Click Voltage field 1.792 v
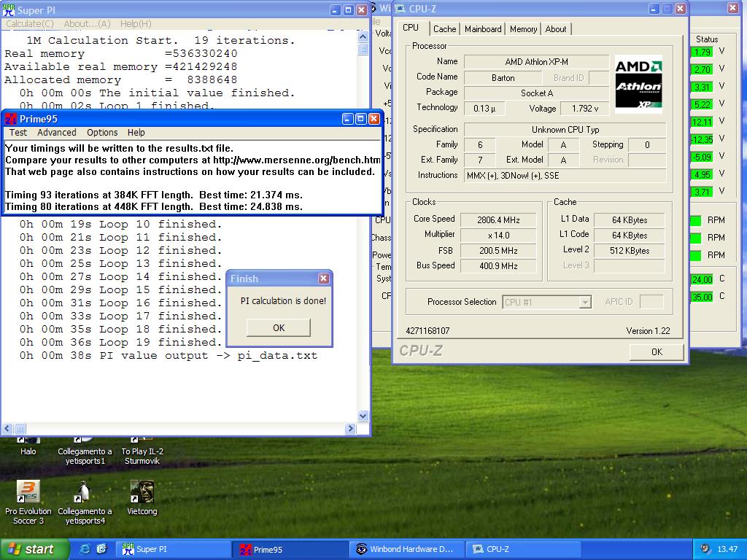Image resolution: width=747 pixels, height=560 pixels. 584,109
